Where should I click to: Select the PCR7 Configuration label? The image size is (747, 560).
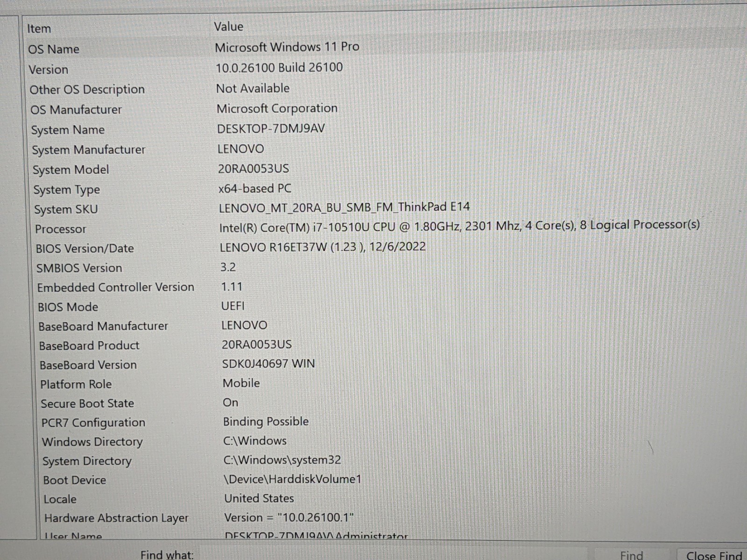click(x=93, y=423)
